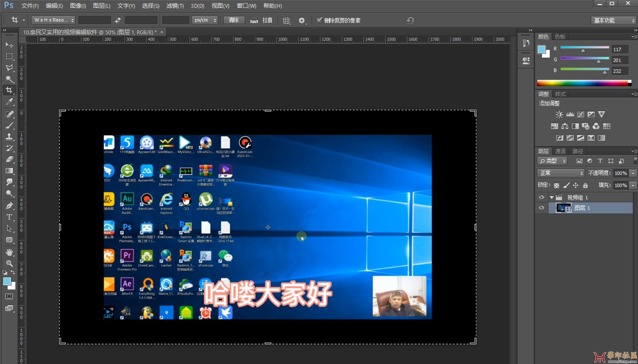Open the 图像 menu
The width and height of the screenshot is (638, 364).
[x=78, y=6]
